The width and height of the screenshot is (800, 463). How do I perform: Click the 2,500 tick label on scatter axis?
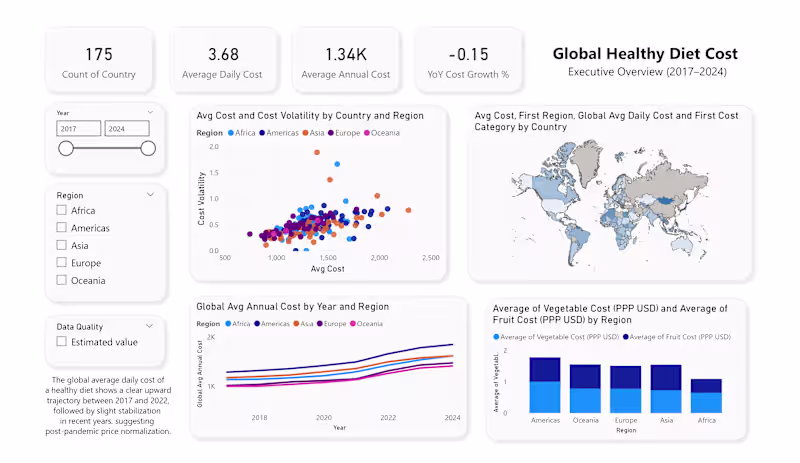tap(431, 258)
